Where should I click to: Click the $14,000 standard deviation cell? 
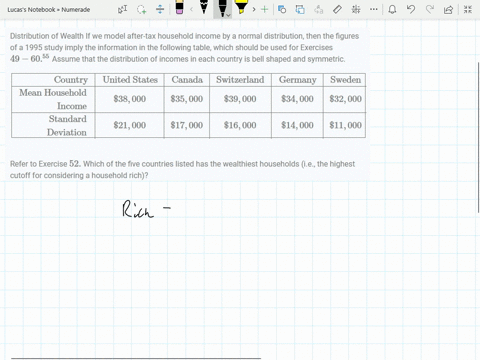297,125
